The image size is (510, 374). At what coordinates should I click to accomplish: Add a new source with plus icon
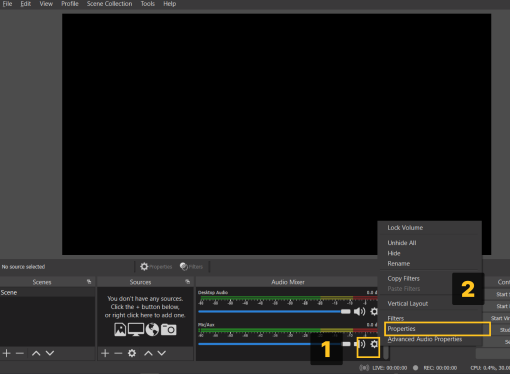click(105, 353)
